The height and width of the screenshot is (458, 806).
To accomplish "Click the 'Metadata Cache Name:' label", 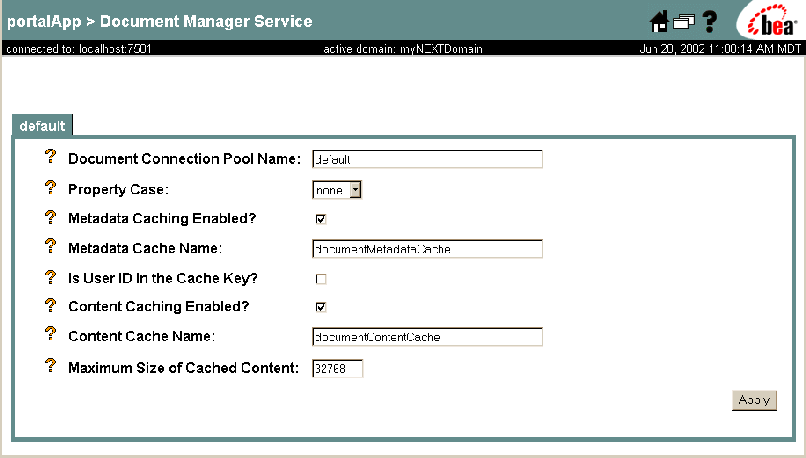I will (x=145, y=248).
